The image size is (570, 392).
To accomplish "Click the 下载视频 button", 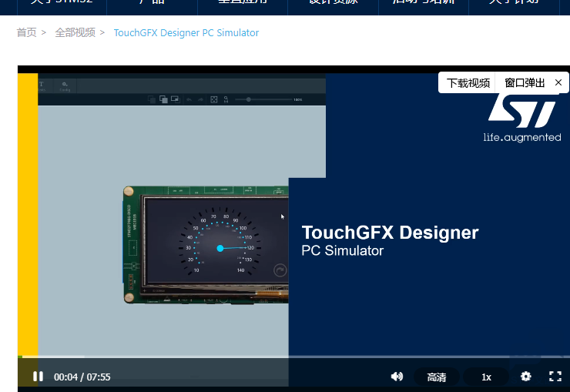I will [468, 83].
